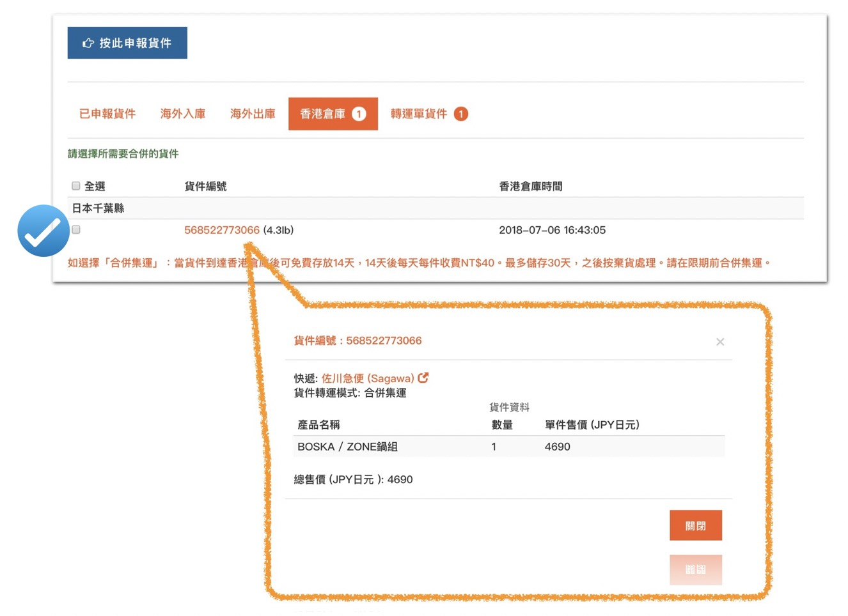Image resolution: width=848 pixels, height=616 pixels.
Task: Open external link icon beside Sagawa
Action: (423, 378)
